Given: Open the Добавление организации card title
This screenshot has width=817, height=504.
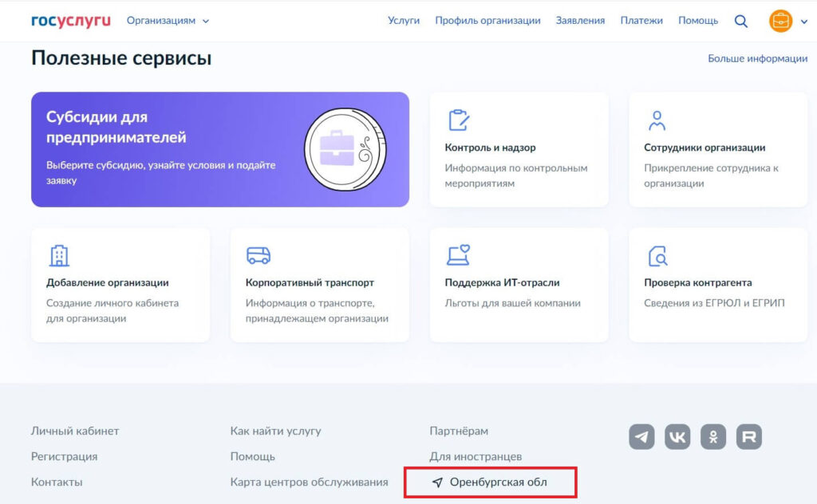Looking at the screenshot, I should [x=108, y=282].
